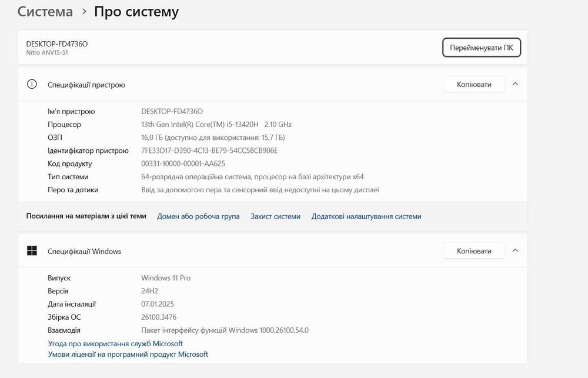Collapse the Специфікації пристрою section chevron
This screenshot has width=588, height=378.
click(x=515, y=84)
